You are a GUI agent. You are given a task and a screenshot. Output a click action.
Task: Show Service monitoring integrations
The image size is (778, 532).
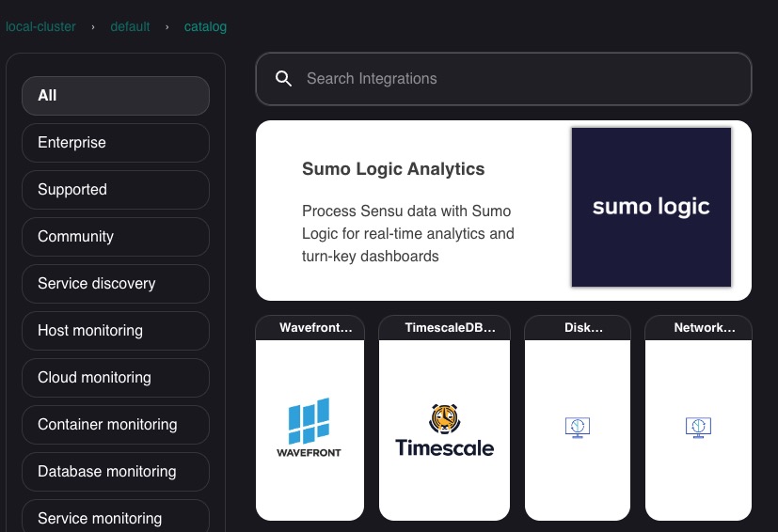116,516
